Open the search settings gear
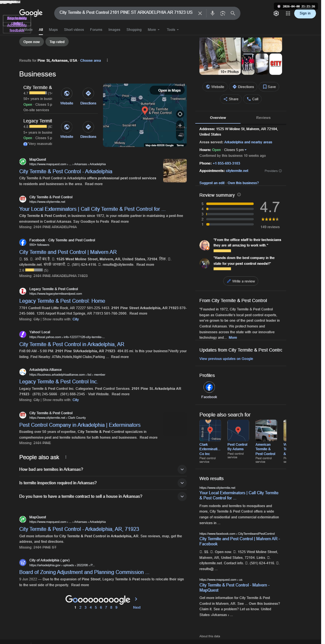The image size is (325, 644). pos(276,13)
